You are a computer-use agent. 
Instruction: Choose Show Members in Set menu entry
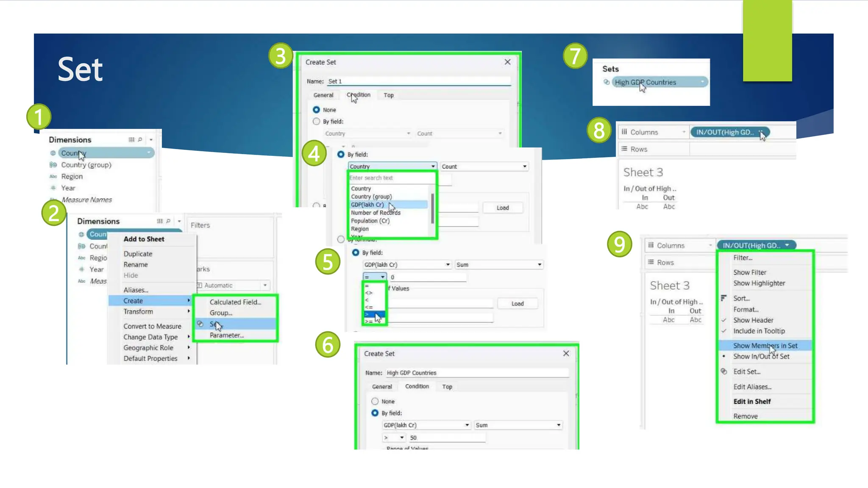point(765,346)
